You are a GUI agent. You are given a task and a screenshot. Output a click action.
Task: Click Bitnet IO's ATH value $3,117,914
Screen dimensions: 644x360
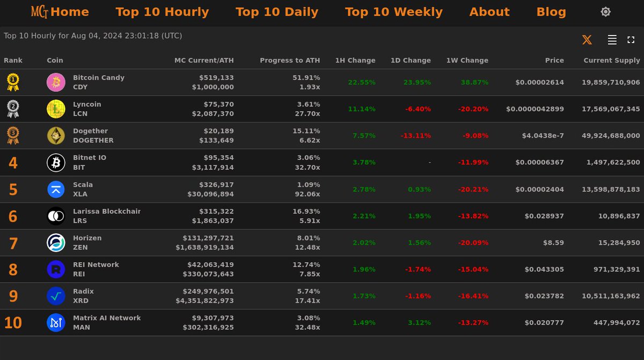coord(213,168)
